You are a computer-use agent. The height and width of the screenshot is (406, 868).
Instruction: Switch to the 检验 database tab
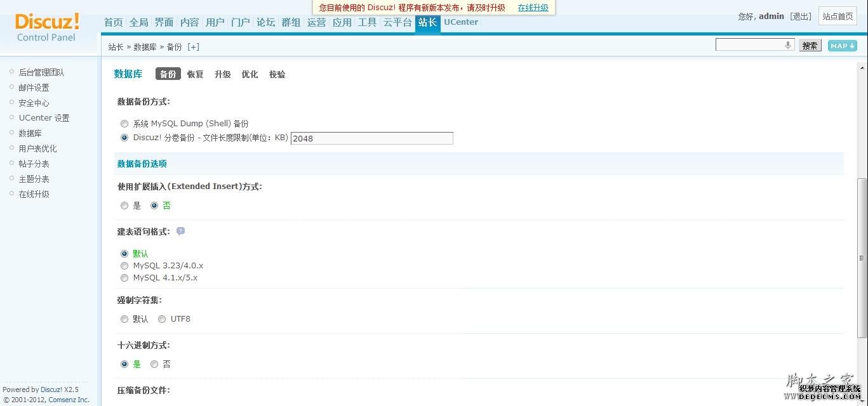(277, 74)
